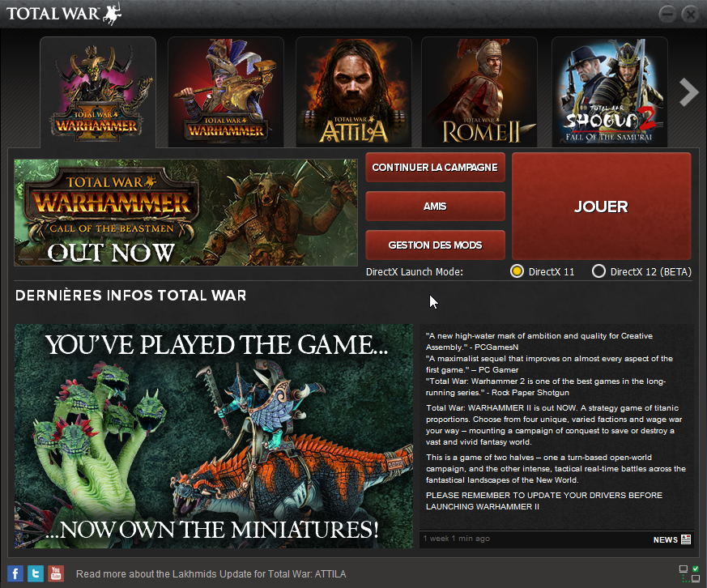Open Gestion des mods manager
The height and width of the screenshot is (588, 707).
[435, 245]
